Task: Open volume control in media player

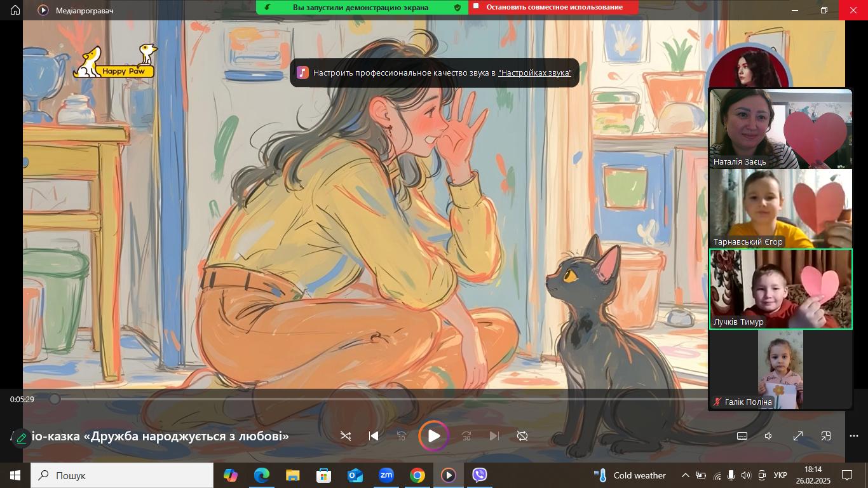Action: click(x=769, y=436)
